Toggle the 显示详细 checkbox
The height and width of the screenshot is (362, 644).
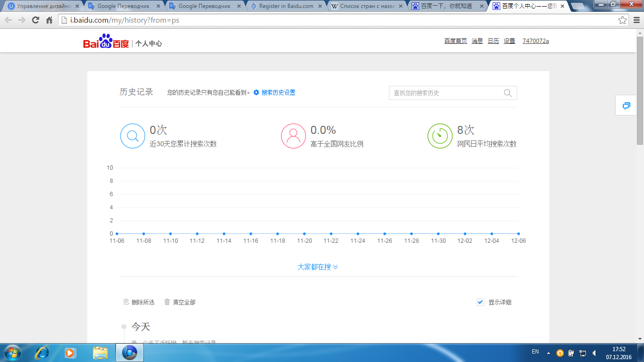coord(480,302)
